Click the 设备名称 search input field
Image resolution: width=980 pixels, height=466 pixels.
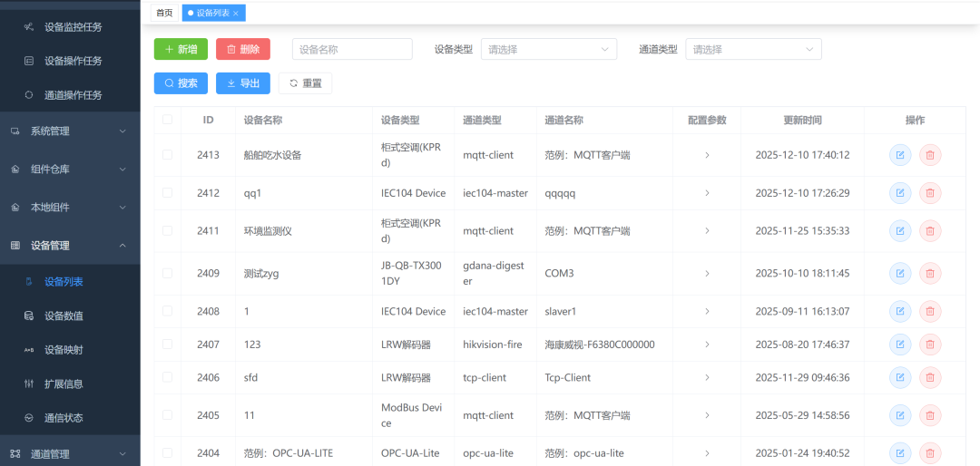[352, 50]
